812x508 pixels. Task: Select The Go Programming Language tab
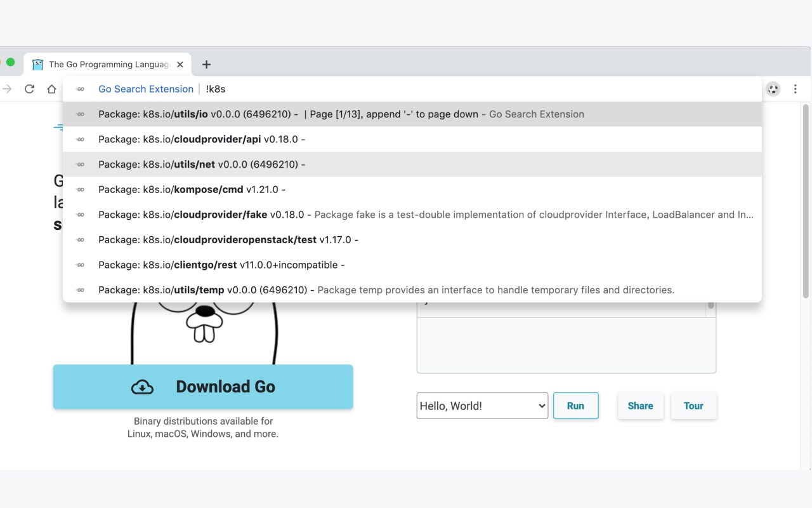coord(108,64)
